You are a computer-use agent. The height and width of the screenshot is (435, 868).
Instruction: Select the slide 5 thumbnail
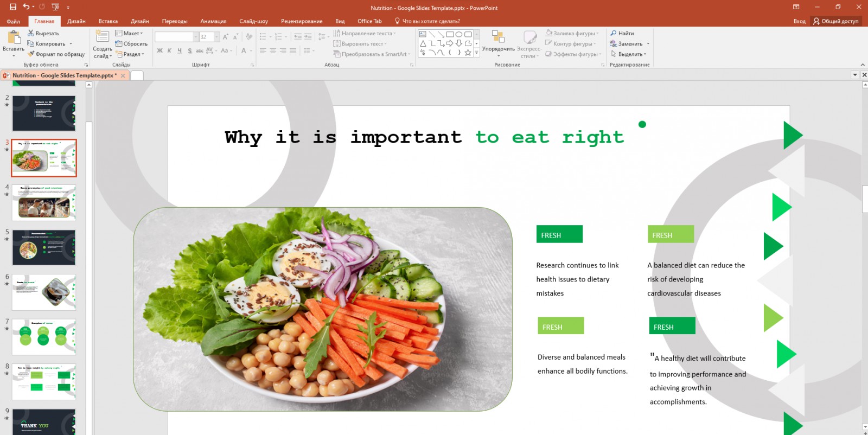pyautogui.click(x=44, y=247)
